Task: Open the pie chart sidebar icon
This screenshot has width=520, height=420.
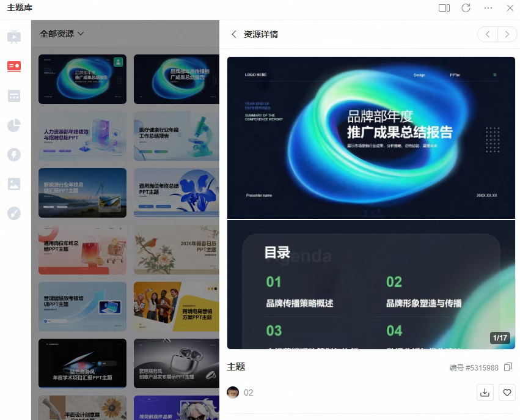Action: point(14,125)
